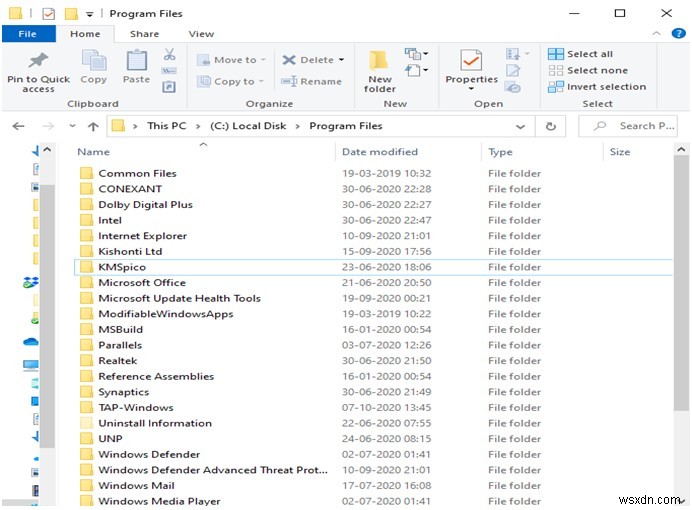This screenshot has height=510, width=692.
Task: Refresh the folder view
Action: [x=551, y=127]
